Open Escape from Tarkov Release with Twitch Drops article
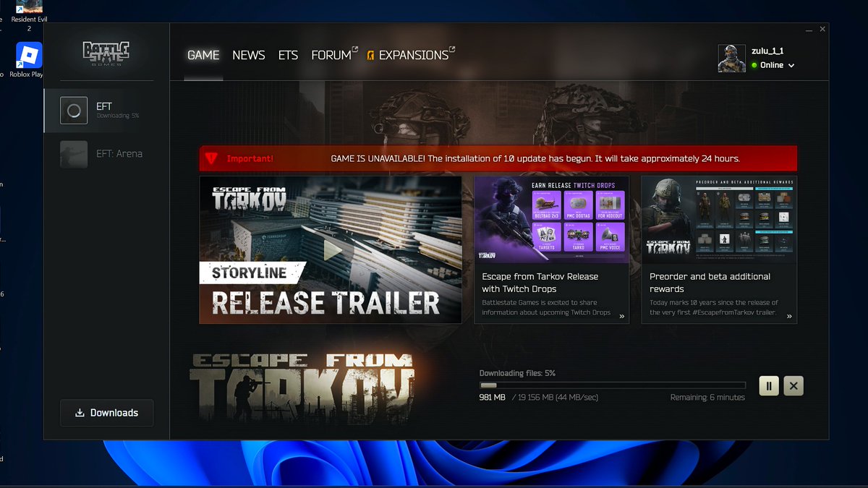The image size is (868, 488). click(540, 283)
